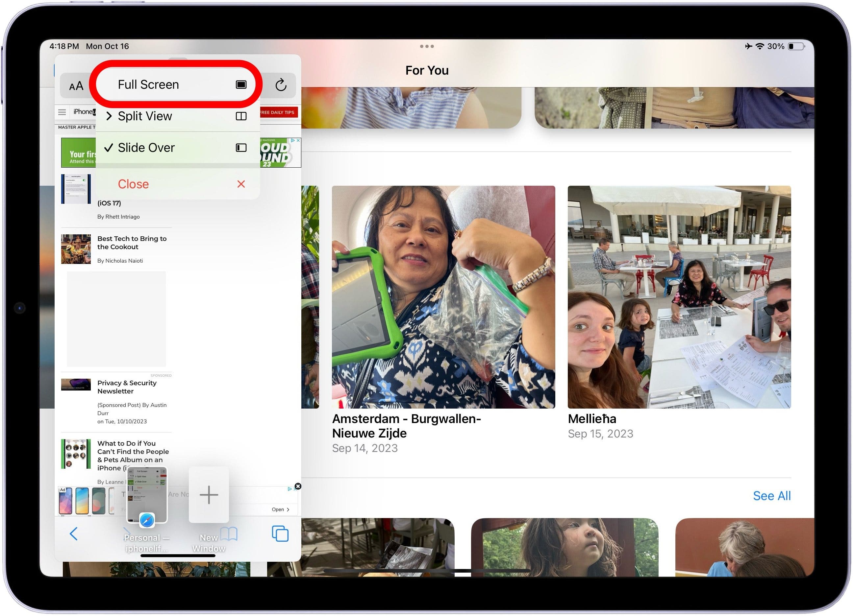This screenshot has height=616, width=854.
Task: Open the Mellieħa memory photo
Action: coord(679,297)
